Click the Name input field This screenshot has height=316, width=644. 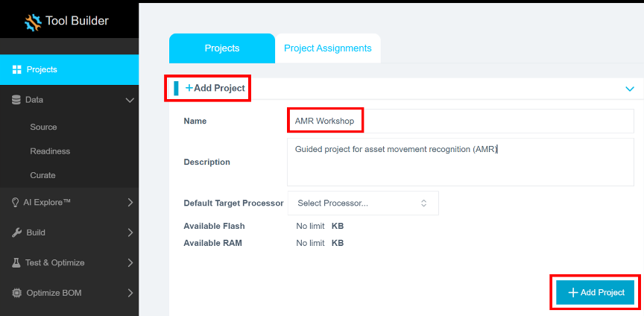pos(460,121)
